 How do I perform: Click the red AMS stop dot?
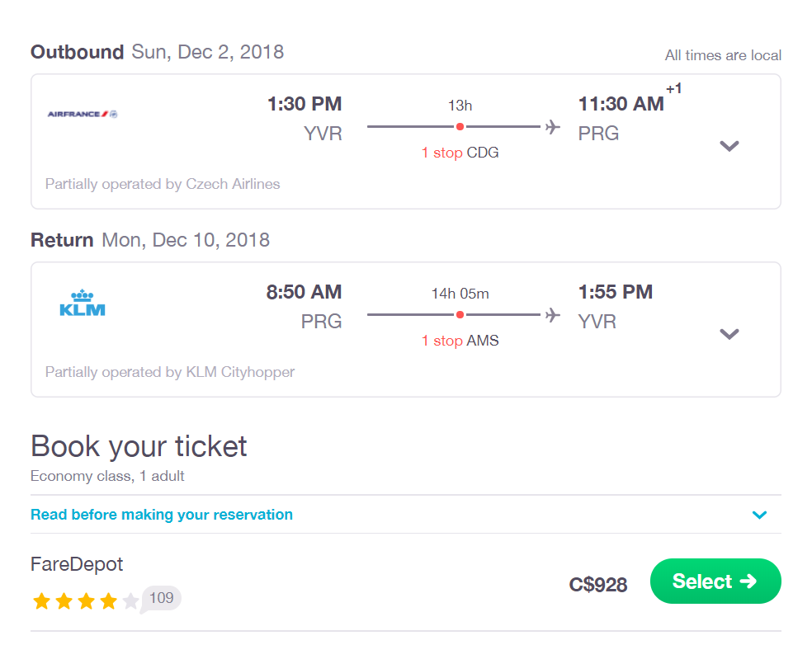coord(460,315)
